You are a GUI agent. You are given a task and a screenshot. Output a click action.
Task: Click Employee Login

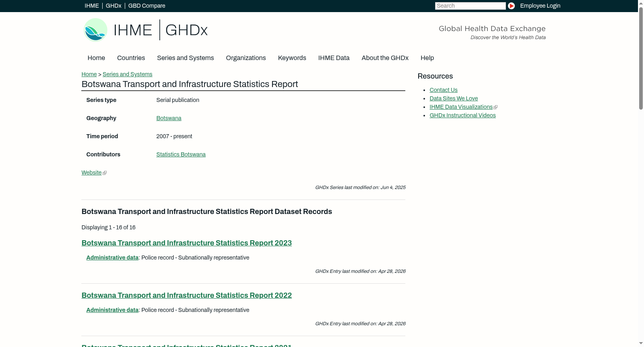tap(540, 6)
